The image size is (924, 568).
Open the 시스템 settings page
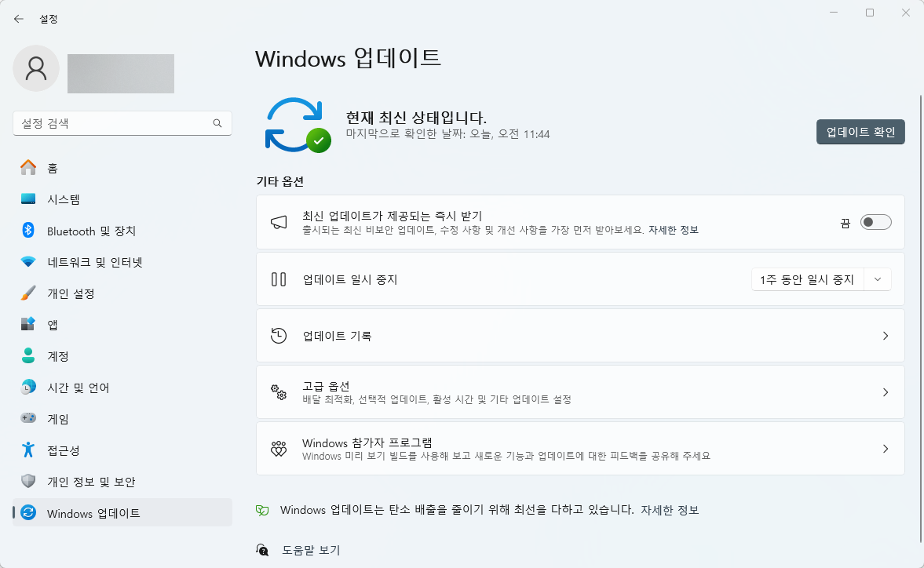[122, 199]
